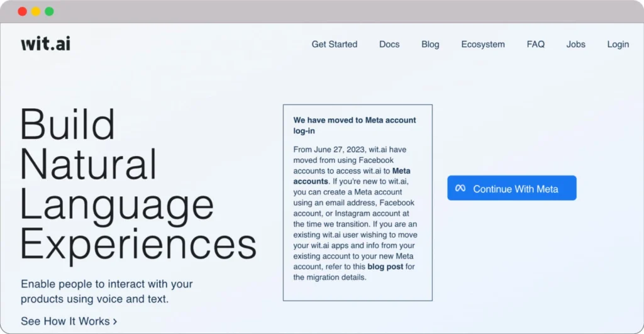Go to Docs in the navigation bar
This screenshot has height=334, width=644.
(x=389, y=45)
